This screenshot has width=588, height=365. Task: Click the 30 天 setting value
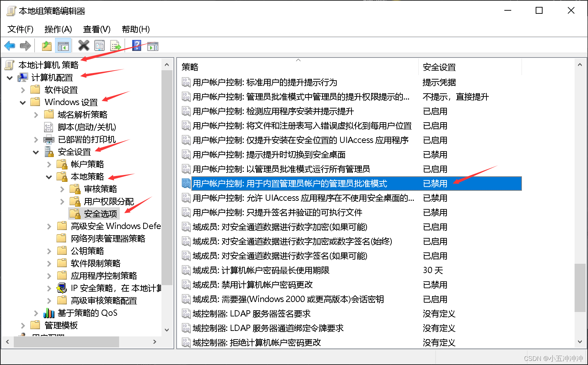tap(433, 270)
